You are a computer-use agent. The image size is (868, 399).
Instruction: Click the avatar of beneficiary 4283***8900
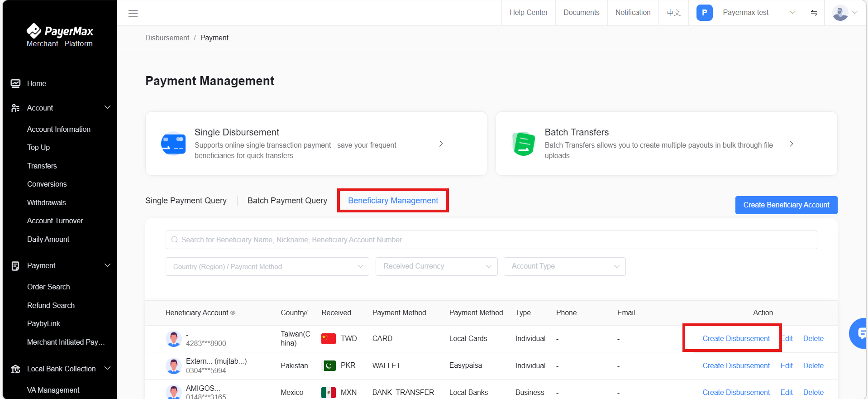pyautogui.click(x=174, y=339)
